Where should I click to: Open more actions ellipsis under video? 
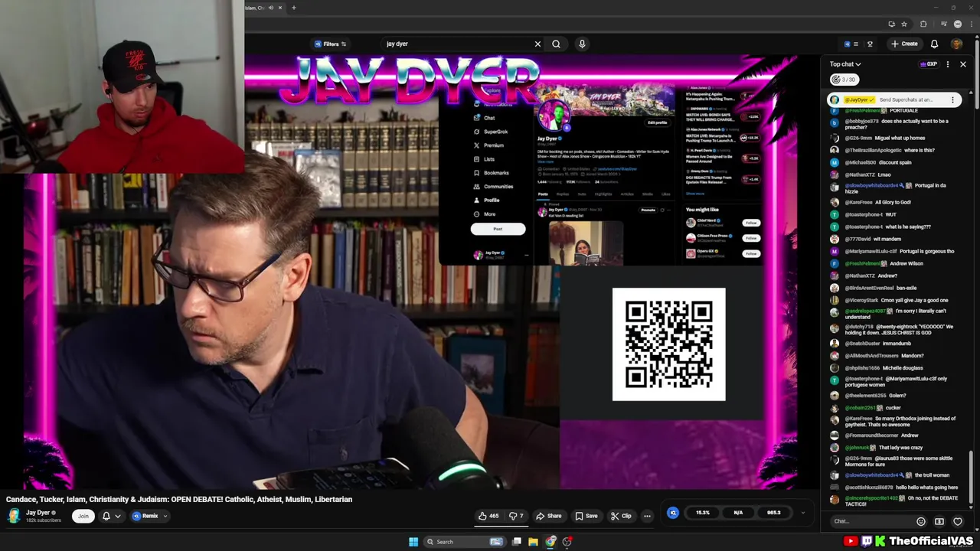[x=647, y=516]
